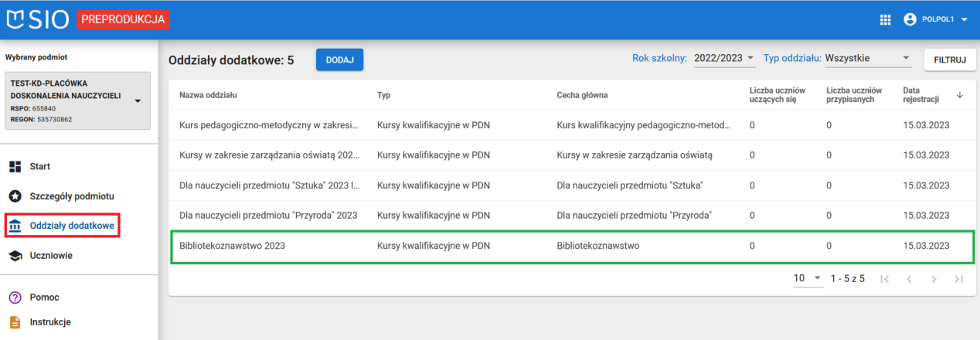Select the Bibliotekoznawstwo 2023 row

click(x=572, y=246)
